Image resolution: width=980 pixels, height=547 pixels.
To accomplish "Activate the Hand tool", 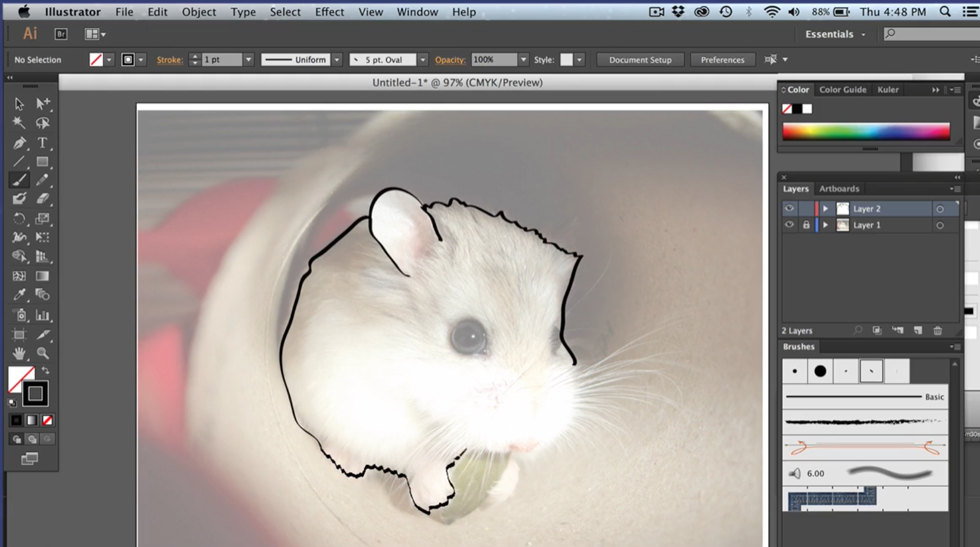I will (x=19, y=353).
